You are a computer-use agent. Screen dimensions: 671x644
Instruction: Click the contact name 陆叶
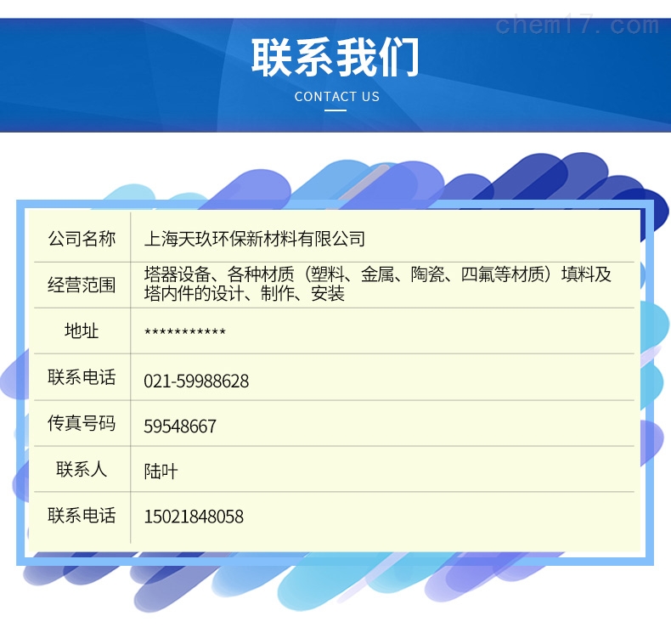(x=161, y=472)
